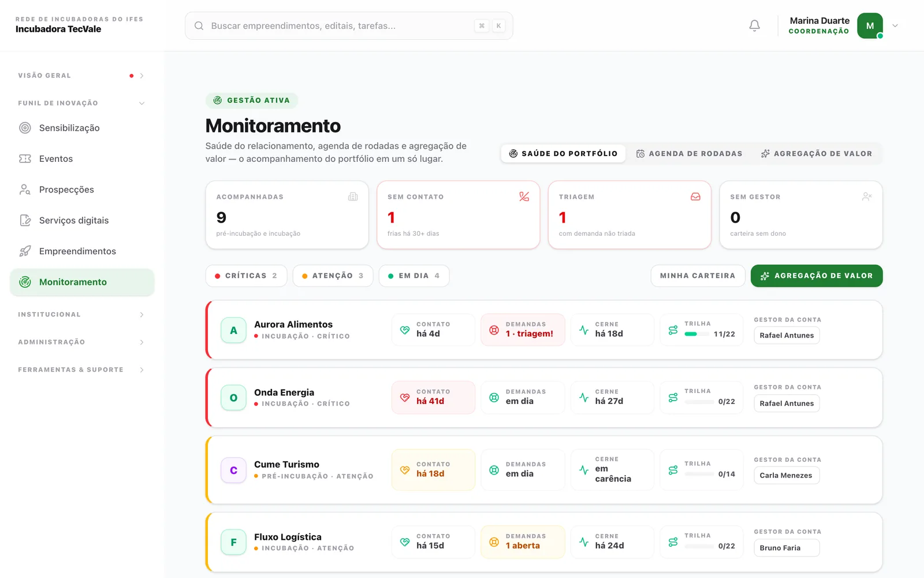
Task: Click heart contato icon in Onda Energia row
Action: [x=405, y=398]
